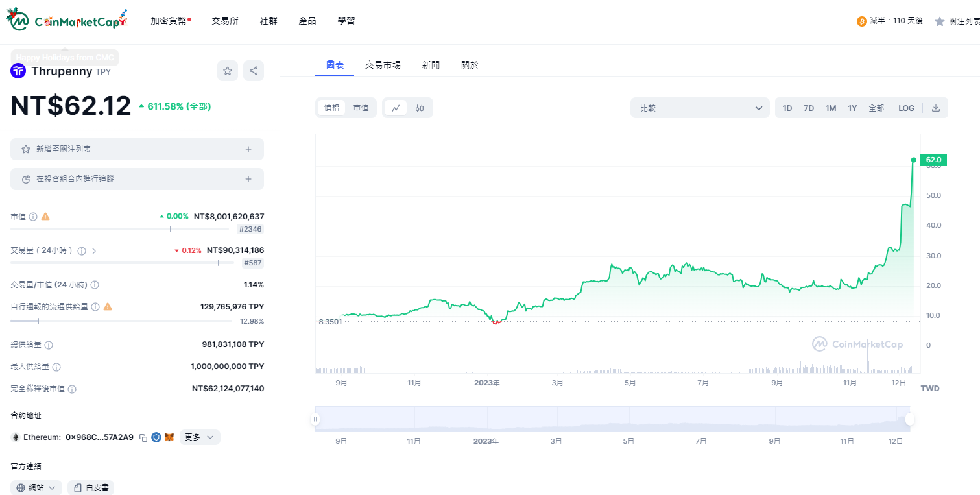
Task: Click the info icon beside 自行通報的流通供給量
Action: pos(95,307)
